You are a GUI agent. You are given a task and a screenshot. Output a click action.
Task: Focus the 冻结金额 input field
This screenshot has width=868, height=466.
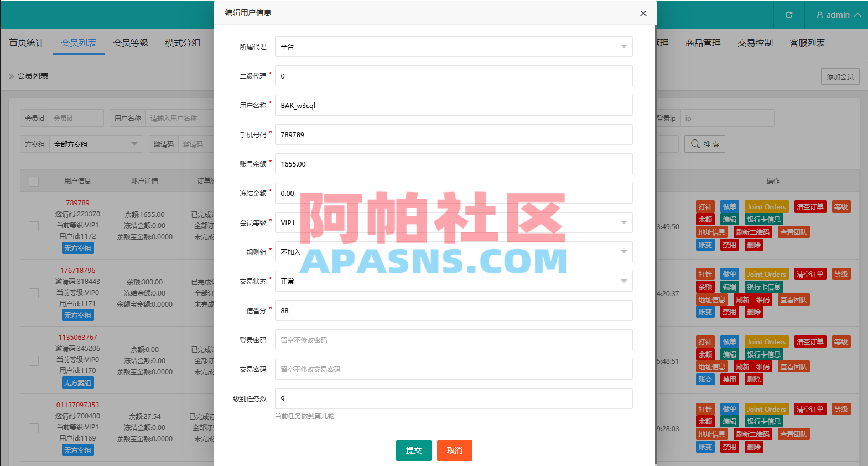[454, 193]
